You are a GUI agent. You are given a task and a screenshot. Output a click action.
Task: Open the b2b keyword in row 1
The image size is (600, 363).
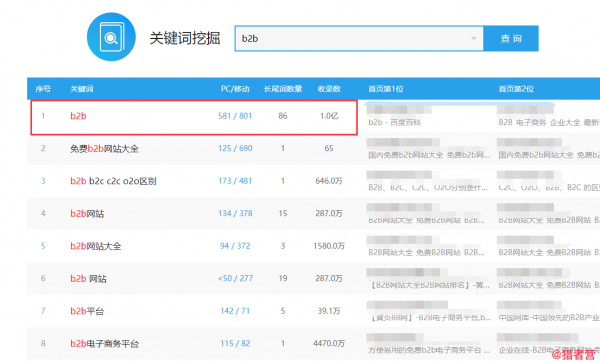click(x=78, y=116)
